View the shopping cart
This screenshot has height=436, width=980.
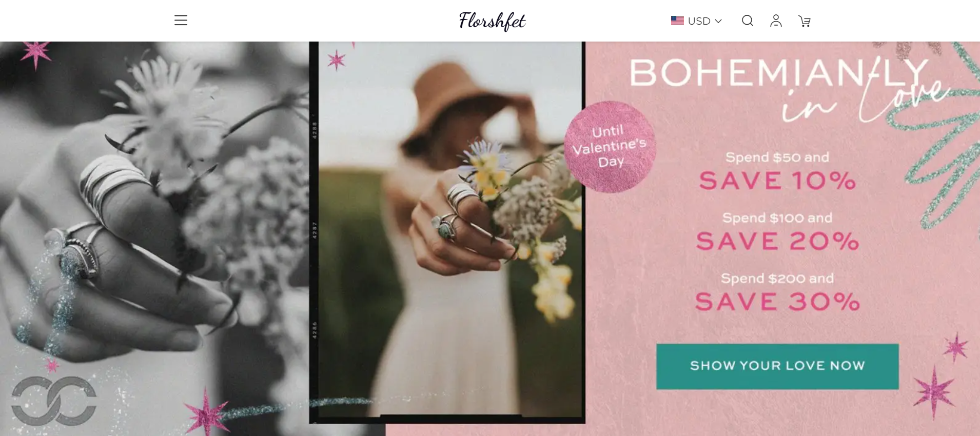click(x=805, y=21)
